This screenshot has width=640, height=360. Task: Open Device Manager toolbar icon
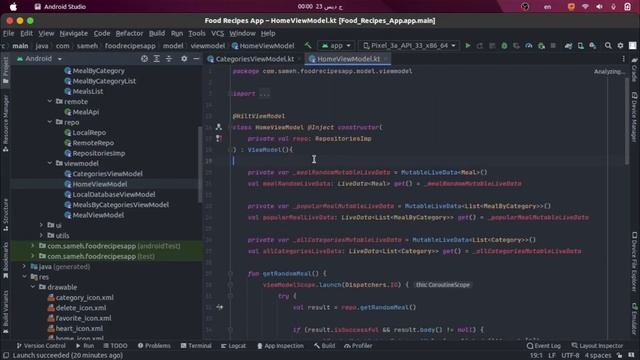580,46
